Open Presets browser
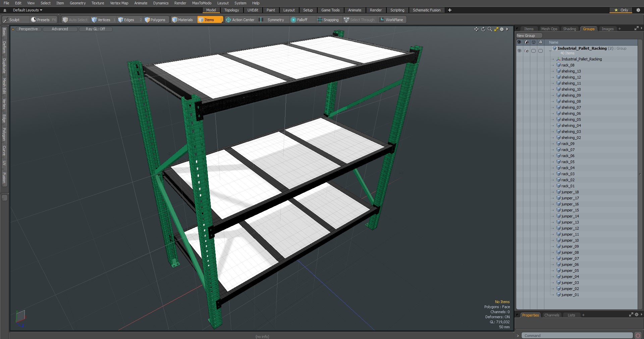The image size is (644, 339). tap(43, 20)
